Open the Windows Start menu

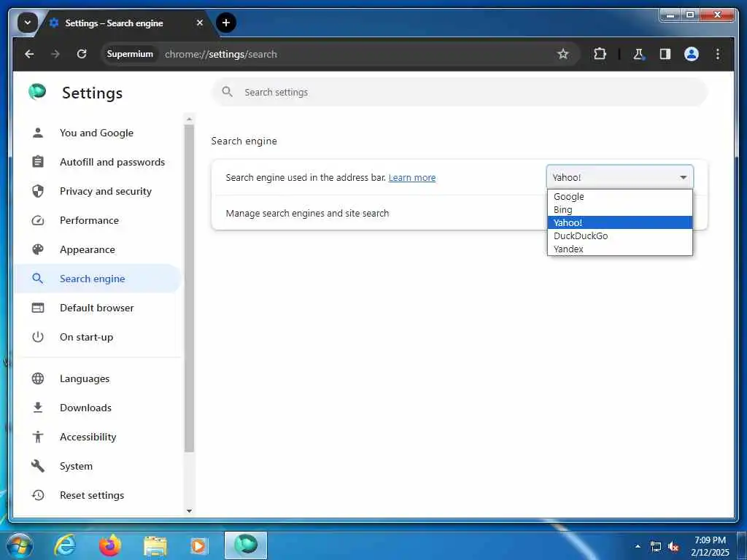pyautogui.click(x=19, y=545)
